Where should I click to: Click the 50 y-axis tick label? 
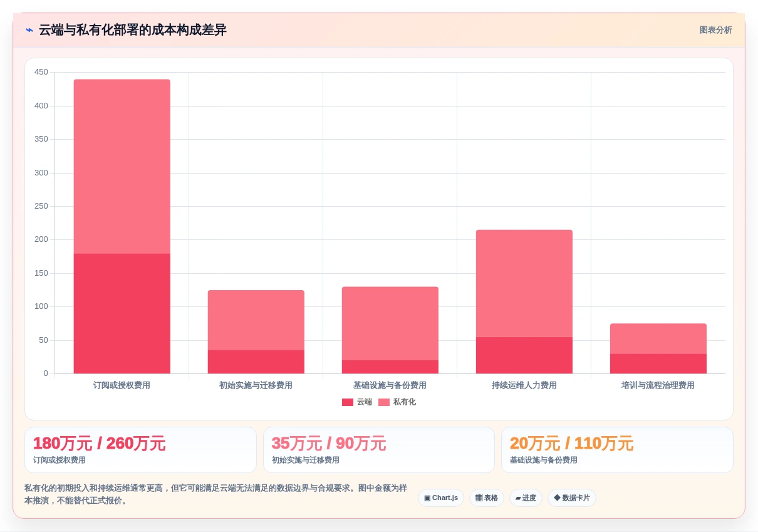43,340
